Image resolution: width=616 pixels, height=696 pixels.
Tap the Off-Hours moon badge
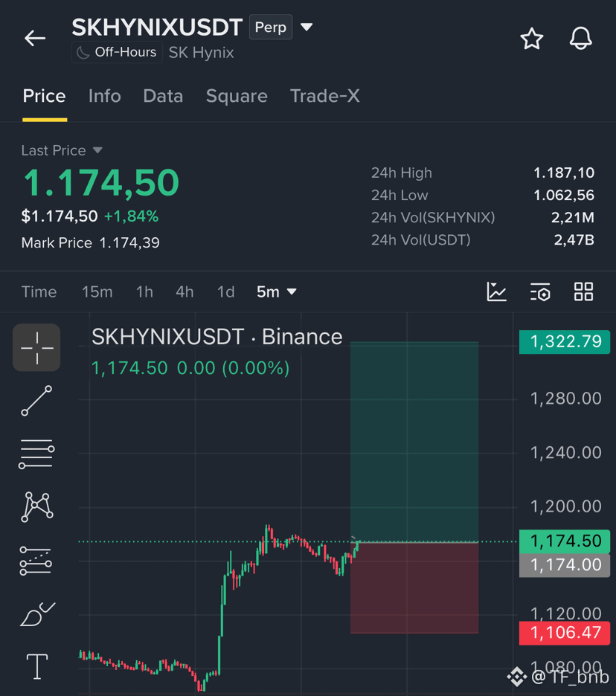117,52
